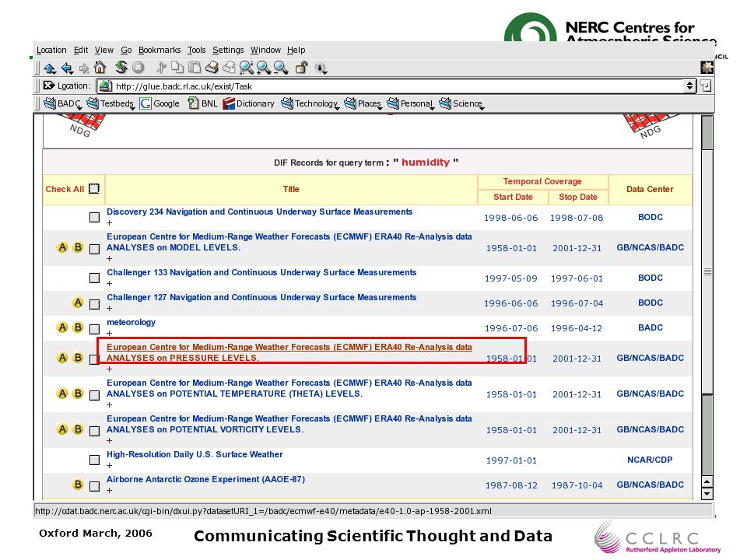Viewport: 747px width, 560px height.
Task: Click the scrollbar down arrow button
Action: tap(707, 494)
